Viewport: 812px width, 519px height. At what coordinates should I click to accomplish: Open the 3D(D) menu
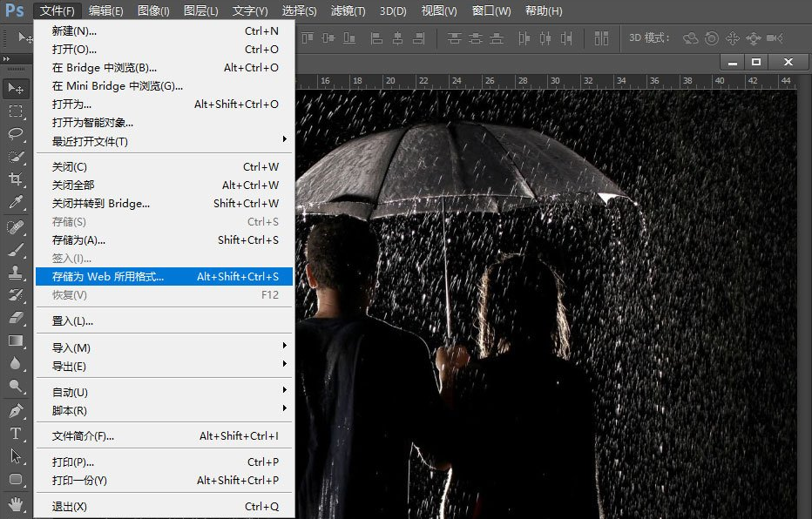point(393,10)
